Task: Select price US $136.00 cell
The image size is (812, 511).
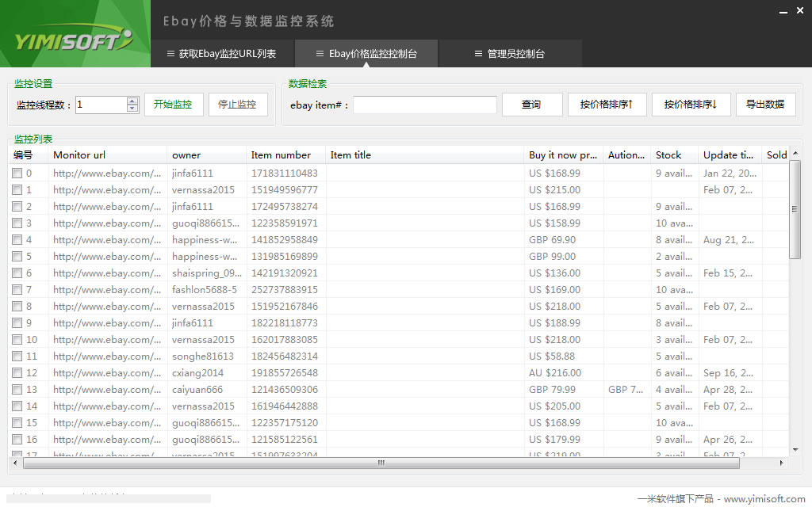Action: pos(554,273)
